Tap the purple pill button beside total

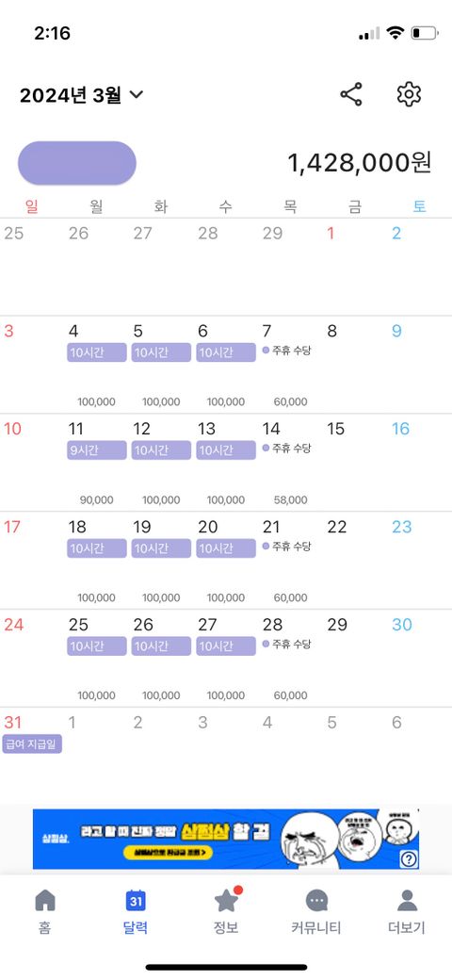point(77,163)
